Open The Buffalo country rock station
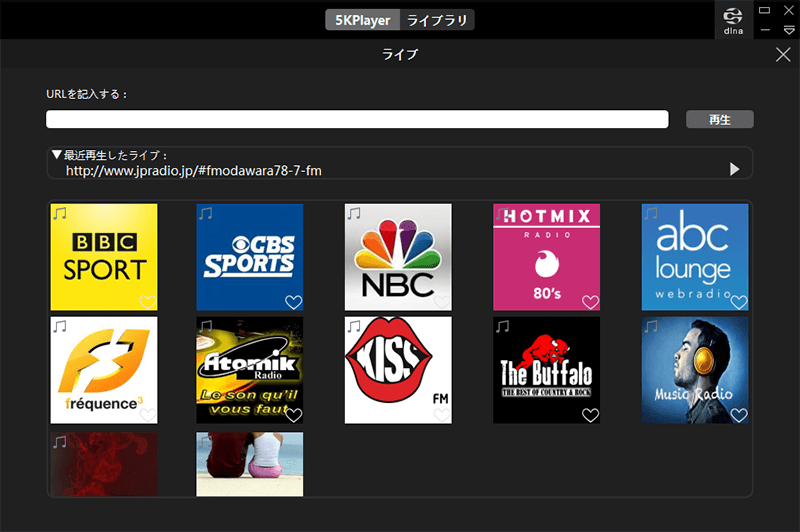 546,370
